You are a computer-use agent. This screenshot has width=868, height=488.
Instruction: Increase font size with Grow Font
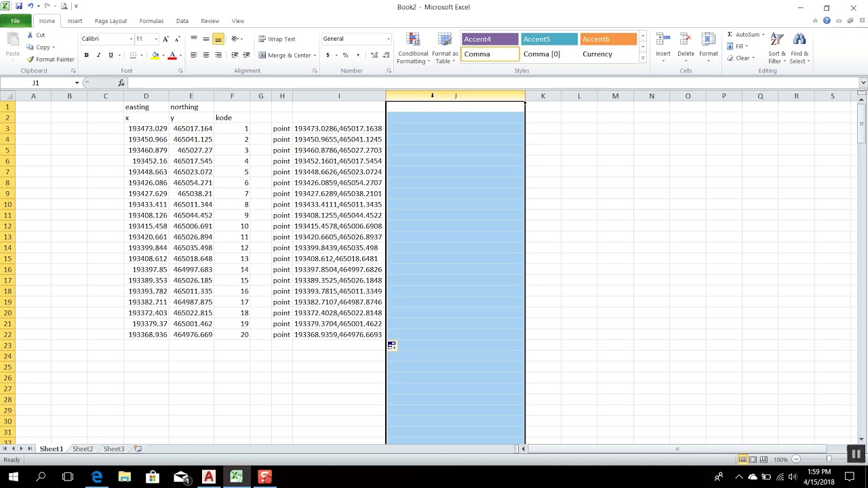(x=166, y=39)
